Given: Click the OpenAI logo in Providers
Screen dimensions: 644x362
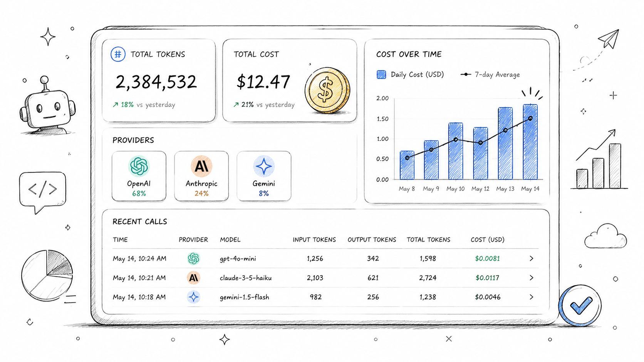Looking at the screenshot, I should tap(139, 166).
